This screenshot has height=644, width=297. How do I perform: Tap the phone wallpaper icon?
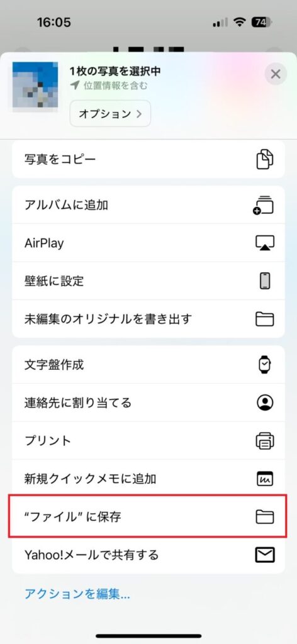coord(265,281)
